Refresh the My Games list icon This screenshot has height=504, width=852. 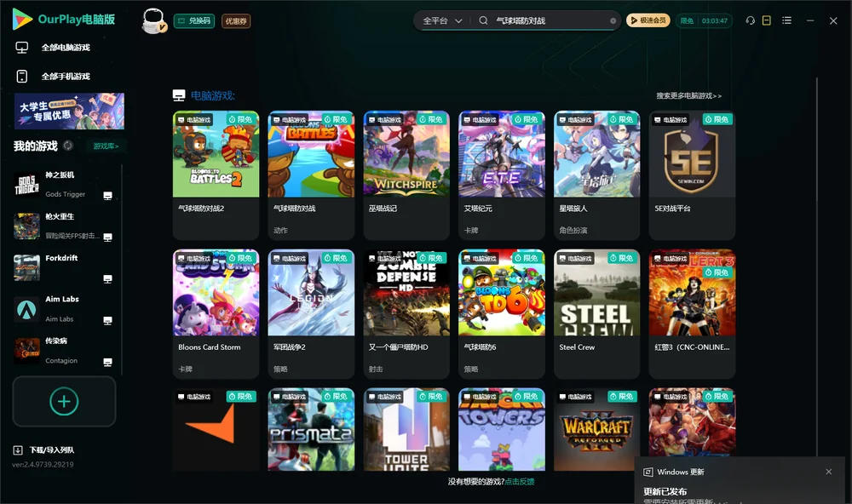(x=68, y=146)
